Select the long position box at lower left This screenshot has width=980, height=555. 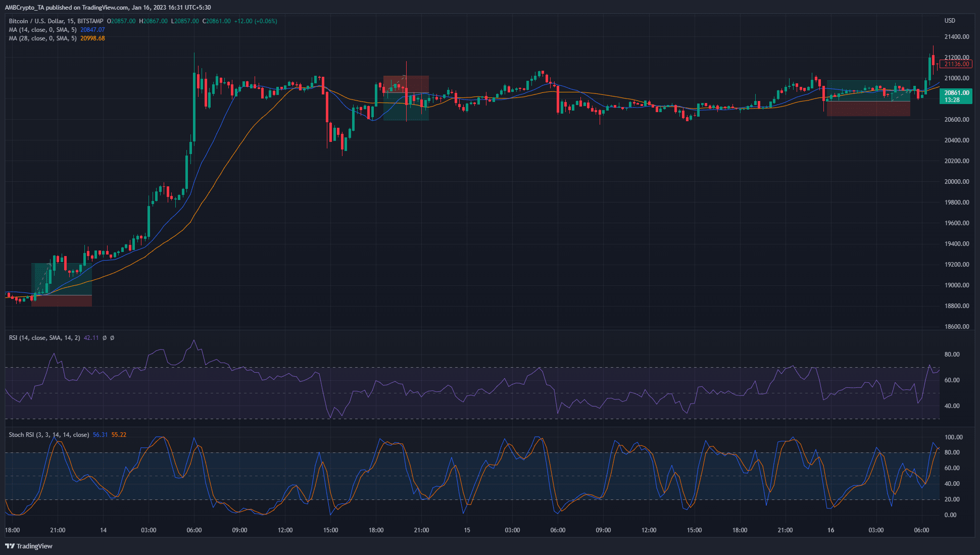tap(62, 284)
